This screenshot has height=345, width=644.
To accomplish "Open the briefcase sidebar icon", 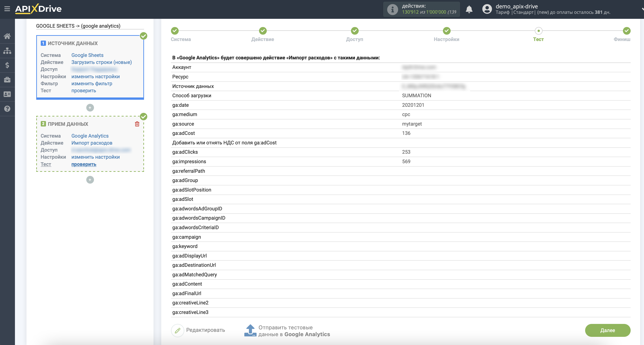I will (x=7, y=80).
